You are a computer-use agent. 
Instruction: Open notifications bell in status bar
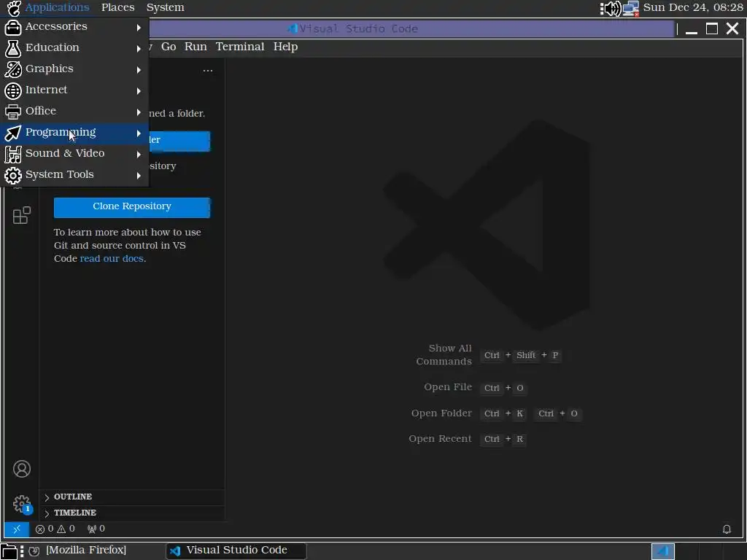(727, 529)
